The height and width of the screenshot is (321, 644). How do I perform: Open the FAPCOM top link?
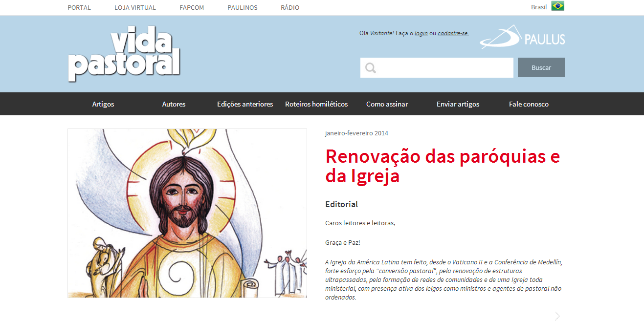pyautogui.click(x=192, y=7)
